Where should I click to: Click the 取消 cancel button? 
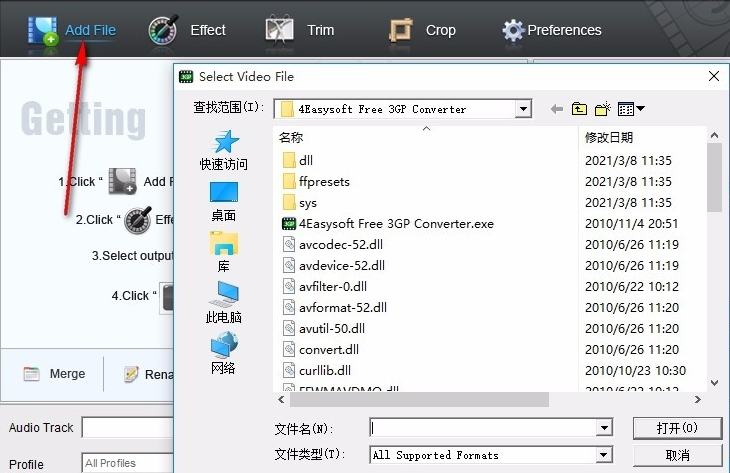pos(677,455)
